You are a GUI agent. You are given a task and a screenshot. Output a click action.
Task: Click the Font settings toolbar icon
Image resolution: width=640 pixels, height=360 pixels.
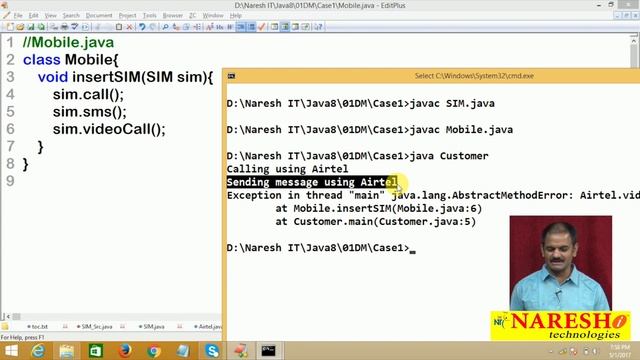point(210,27)
